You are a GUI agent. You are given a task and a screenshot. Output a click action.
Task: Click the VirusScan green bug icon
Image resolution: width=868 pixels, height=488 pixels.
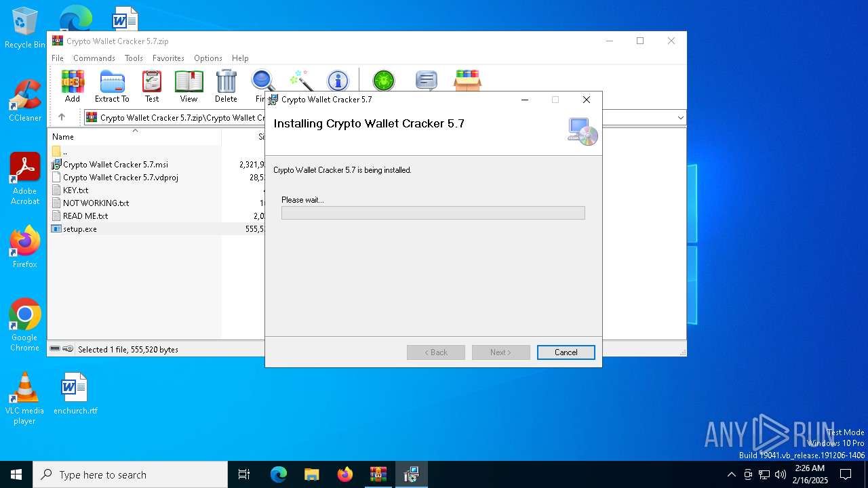click(x=384, y=80)
